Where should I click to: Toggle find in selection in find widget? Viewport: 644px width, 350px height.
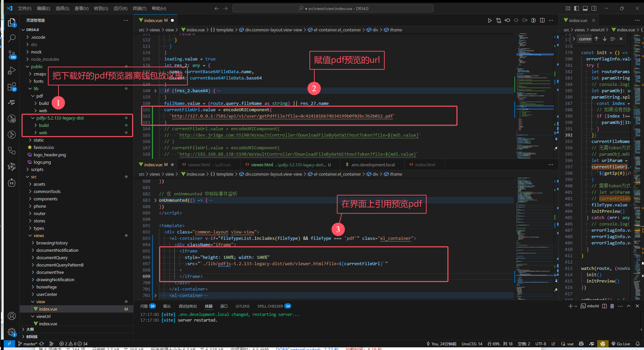(x=613, y=39)
